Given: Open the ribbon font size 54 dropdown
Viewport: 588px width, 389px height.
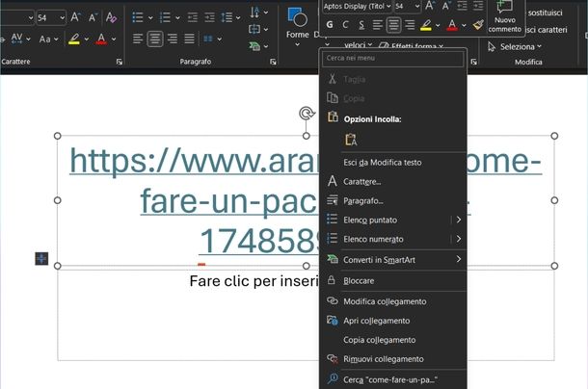Looking at the screenshot, I should [63, 17].
